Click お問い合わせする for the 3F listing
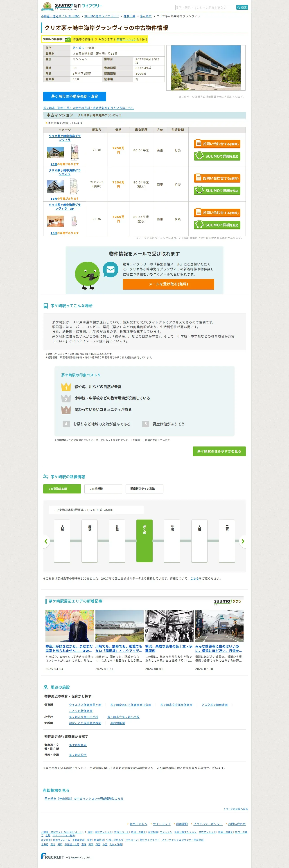289x868 pixels. pos(217,212)
